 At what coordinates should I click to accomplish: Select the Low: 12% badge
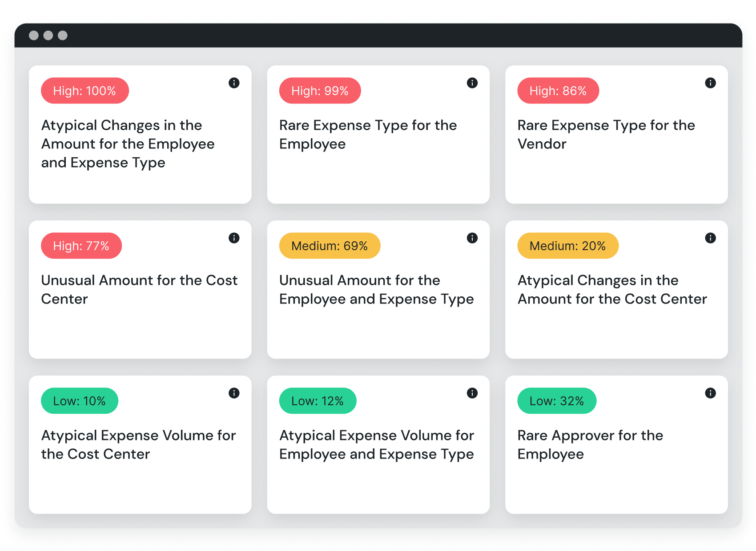(x=318, y=401)
